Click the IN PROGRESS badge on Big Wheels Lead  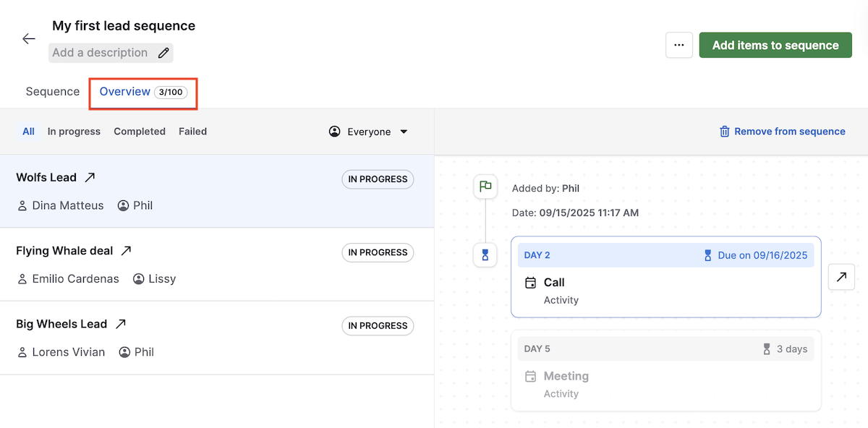tap(377, 325)
